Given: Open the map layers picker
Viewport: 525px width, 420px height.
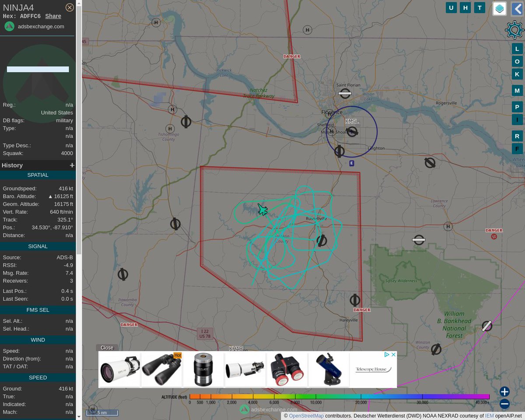Looking at the screenshot, I should [x=499, y=8].
